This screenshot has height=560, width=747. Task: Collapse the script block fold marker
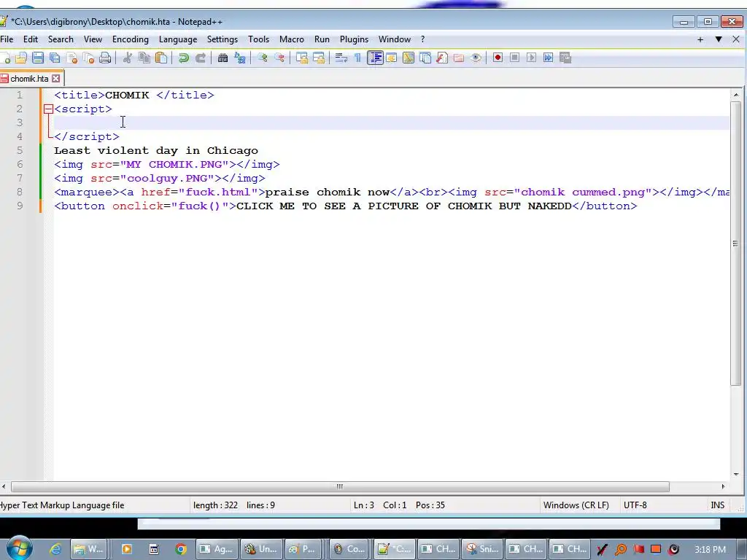pos(48,109)
